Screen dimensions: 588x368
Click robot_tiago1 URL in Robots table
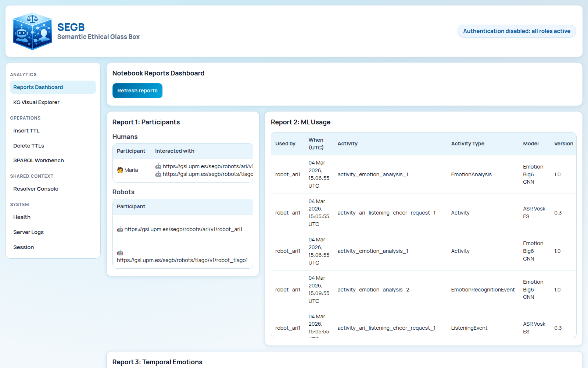click(x=182, y=260)
